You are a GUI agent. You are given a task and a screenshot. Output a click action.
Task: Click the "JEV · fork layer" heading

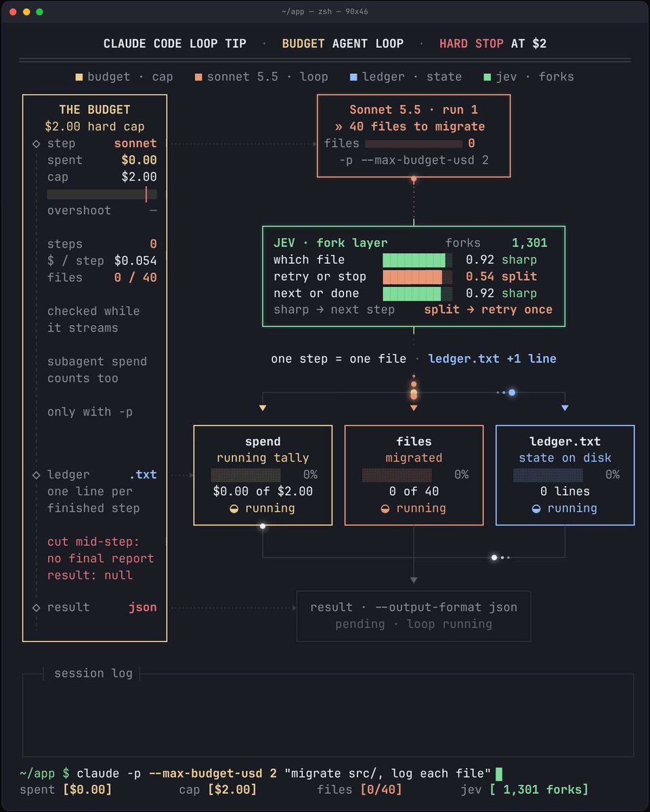[330, 243]
